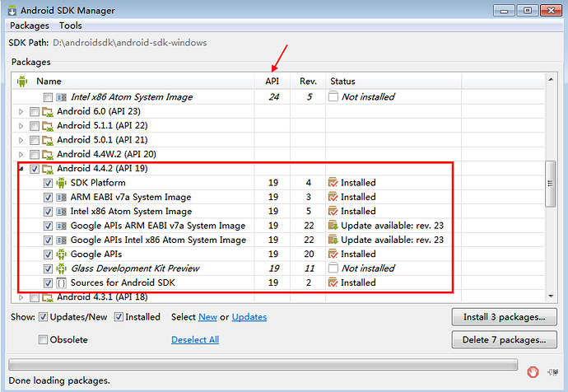Click the Updates link
Image resolution: width=568 pixels, height=392 pixels.
pyautogui.click(x=249, y=317)
